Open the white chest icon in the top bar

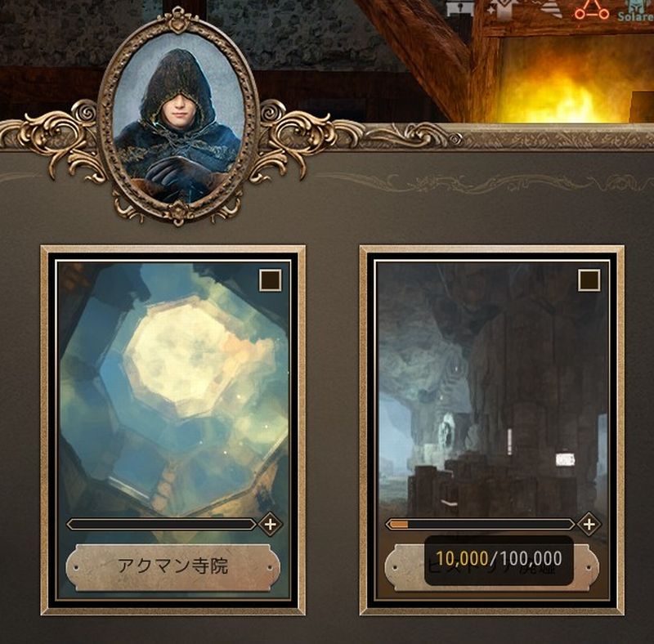click(461, 8)
